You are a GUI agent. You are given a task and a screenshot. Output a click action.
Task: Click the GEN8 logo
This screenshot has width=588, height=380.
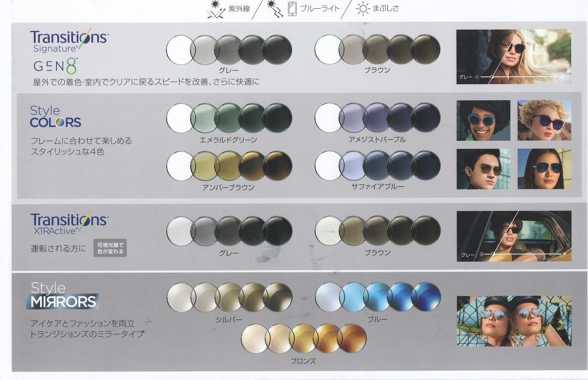point(55,65)
